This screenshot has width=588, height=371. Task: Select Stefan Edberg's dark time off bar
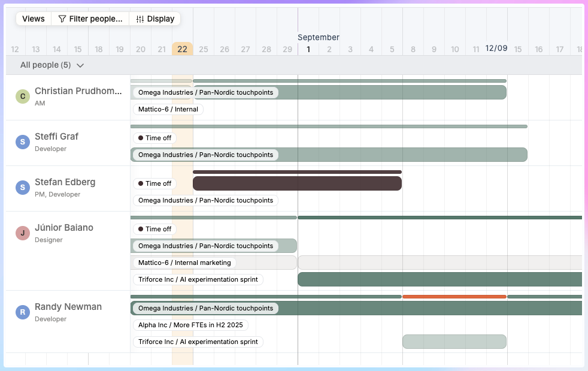click(297, 183)
